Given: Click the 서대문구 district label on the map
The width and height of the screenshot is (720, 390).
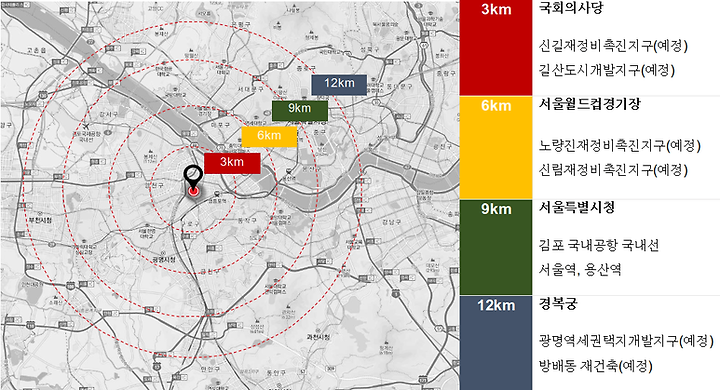Looking at the screenshot, I should (x=251, y=89).
